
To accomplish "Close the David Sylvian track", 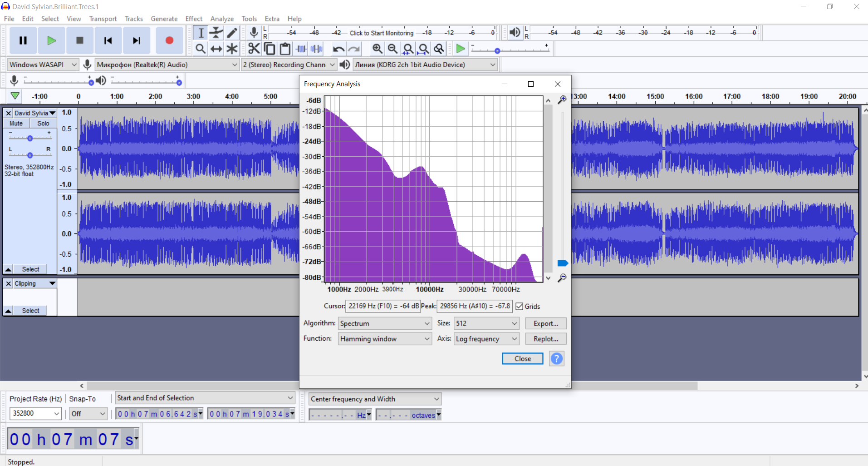I will 8,113.
